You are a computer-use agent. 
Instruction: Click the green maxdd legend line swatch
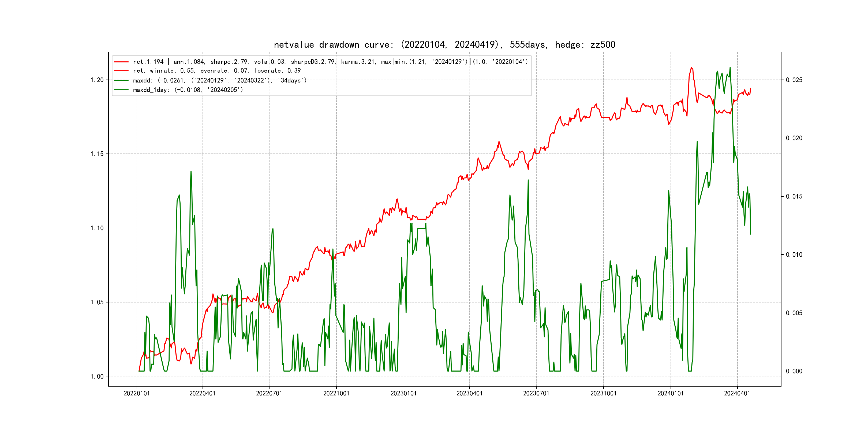click(121, 81)
